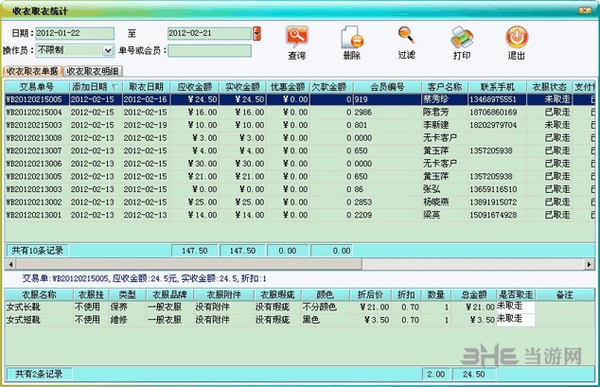
Task: Click member number 2853
Action: (x=363, y=202)
